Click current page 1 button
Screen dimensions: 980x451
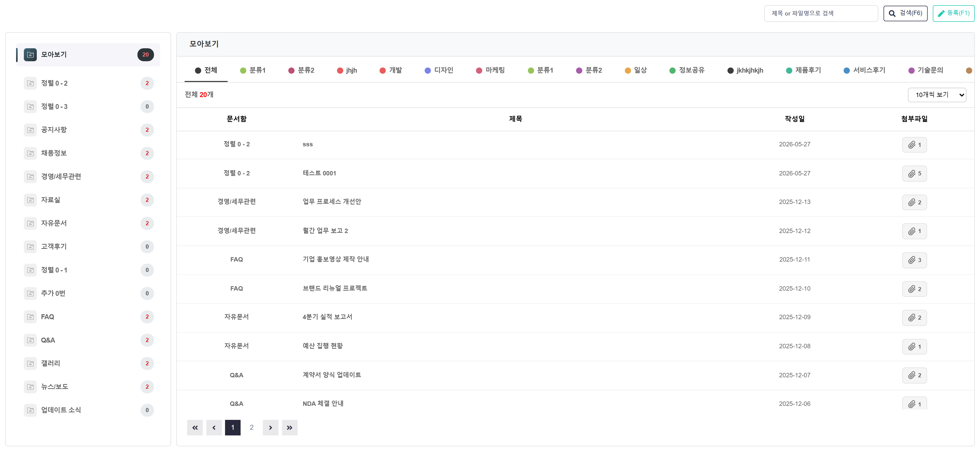click(x=233, y=428)
